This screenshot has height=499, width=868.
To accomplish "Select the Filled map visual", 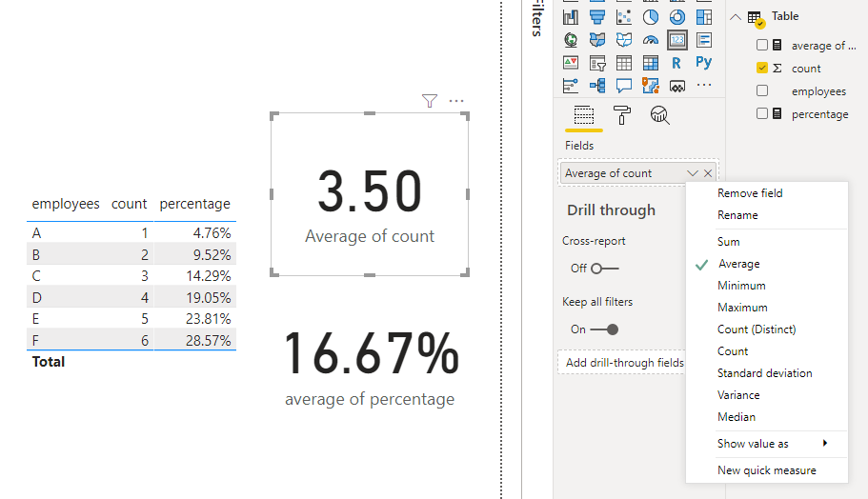I will [x=597, y=40].
